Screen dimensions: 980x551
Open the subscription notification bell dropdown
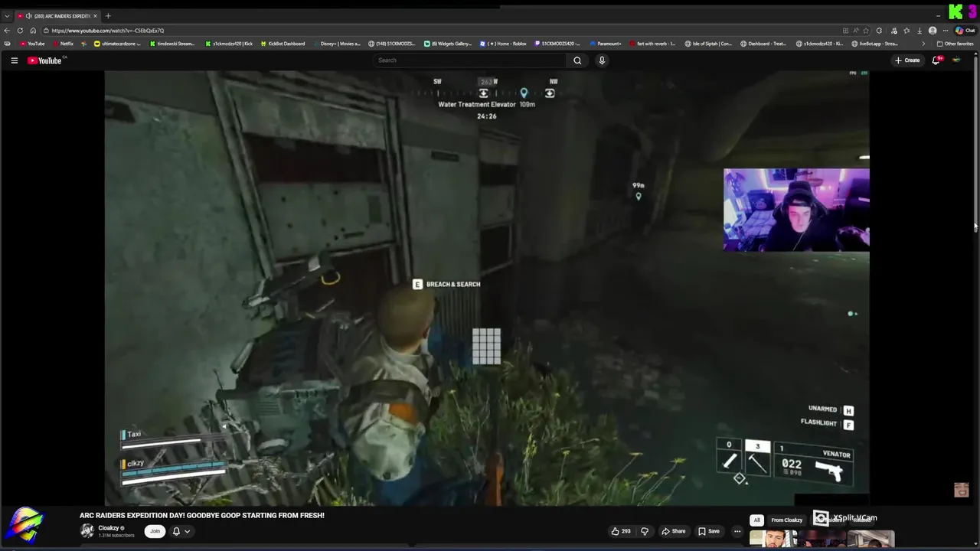[x=181, y=531]
